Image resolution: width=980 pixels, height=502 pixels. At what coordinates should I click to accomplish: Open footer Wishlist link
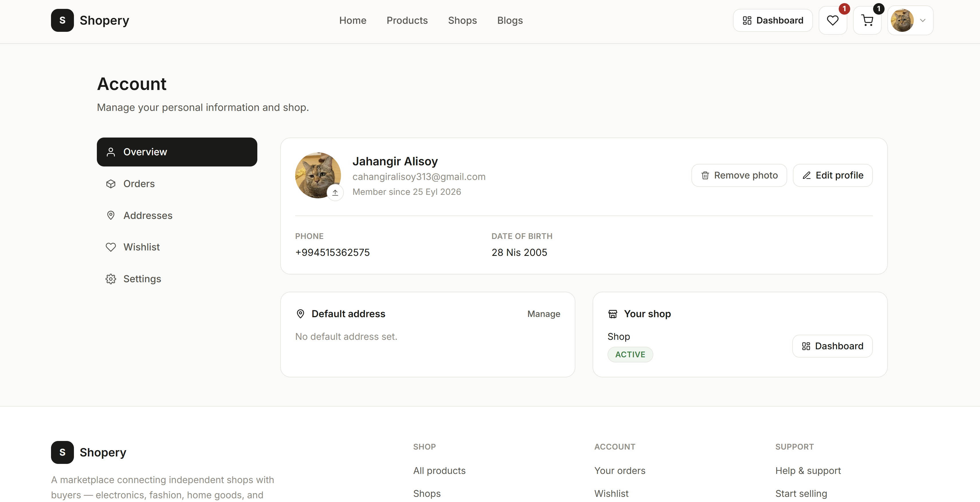(x=611, y=494)
